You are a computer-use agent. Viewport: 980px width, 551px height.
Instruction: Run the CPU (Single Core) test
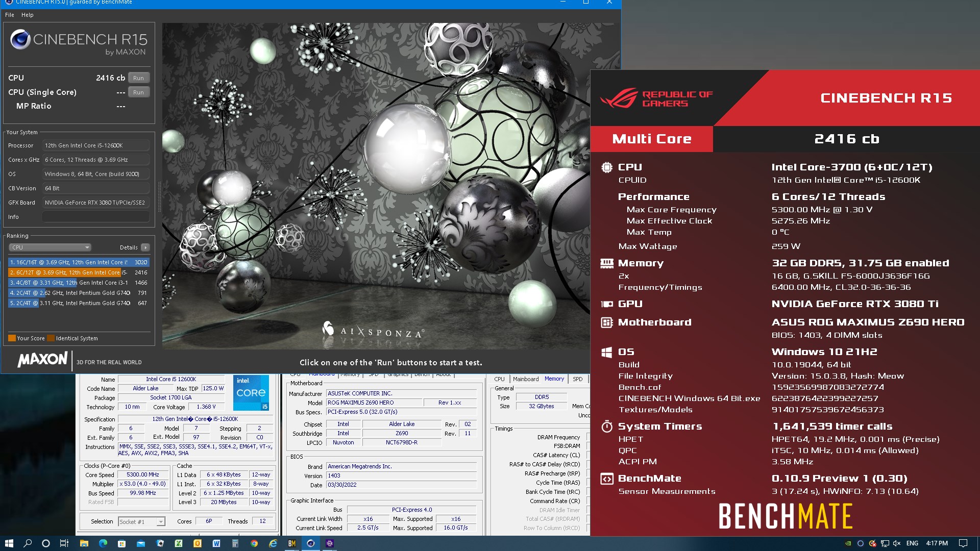[x=138, y=92]
